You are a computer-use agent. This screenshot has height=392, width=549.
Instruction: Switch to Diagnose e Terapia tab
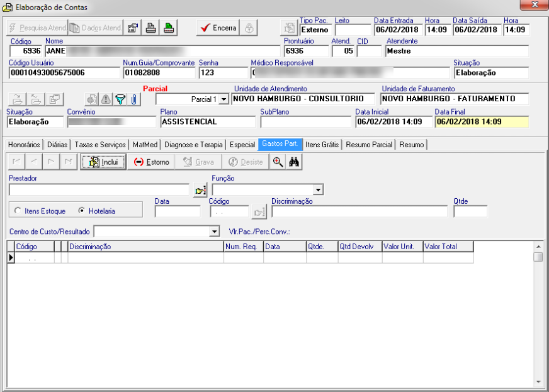[193, 145]
